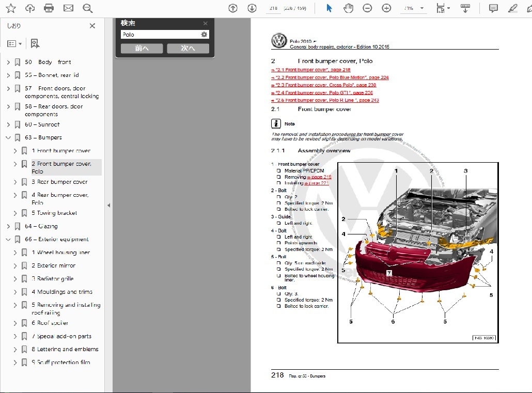532x393 pixels.
Task: Click the star bookmark icon in toolbar
Action: point(11,8)
